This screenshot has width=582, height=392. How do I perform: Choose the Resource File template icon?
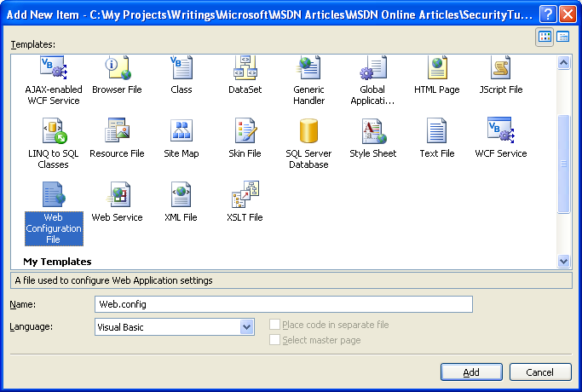[117, 130]
